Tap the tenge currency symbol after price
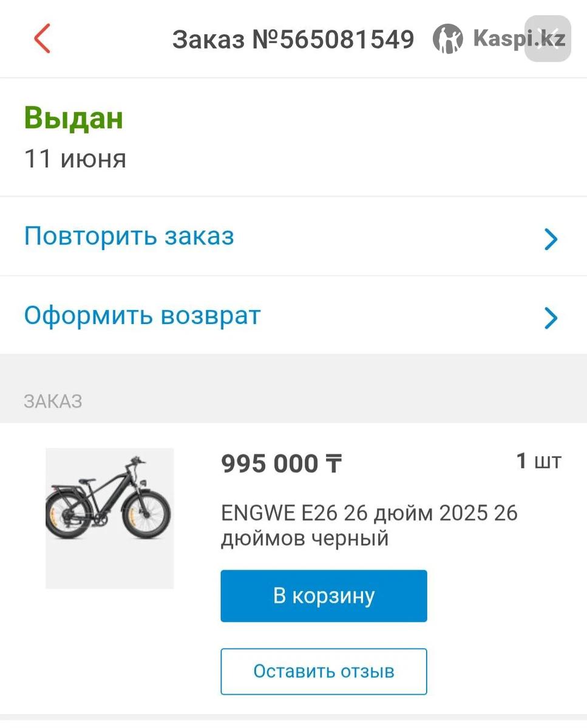This screenshot has height=728, width=587. click(334, 464)
